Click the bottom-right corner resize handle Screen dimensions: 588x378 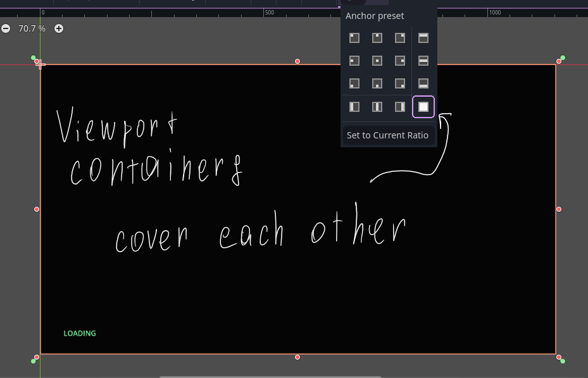(559, 357)
